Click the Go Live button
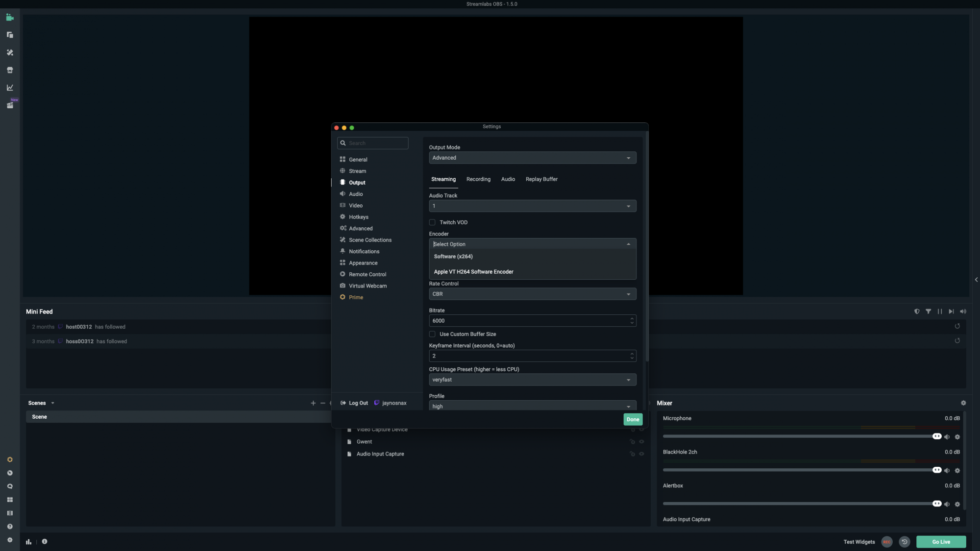The width and height of the screenshot is (980, 551). pos(941,542)
